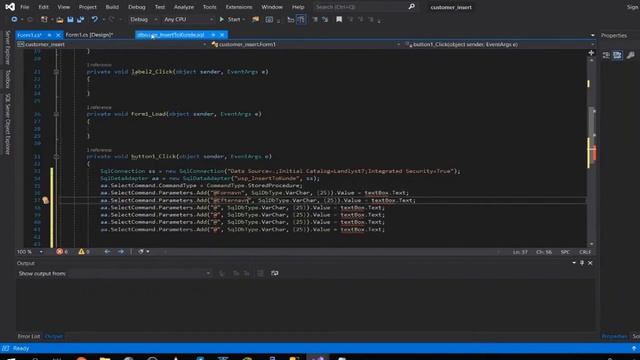Open the Extensions menu
This screenshot has height=360, width=640.
point(239,7)
